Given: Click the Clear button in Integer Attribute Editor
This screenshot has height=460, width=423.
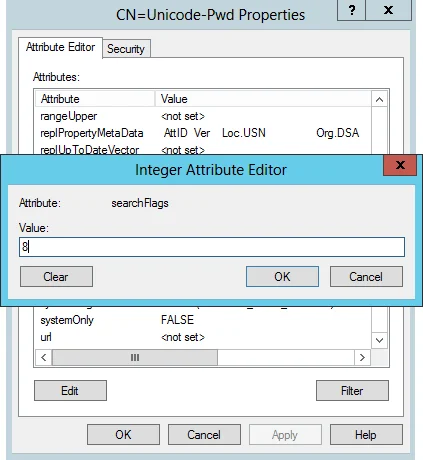Looking at the screenshot, I should (56, 276).
